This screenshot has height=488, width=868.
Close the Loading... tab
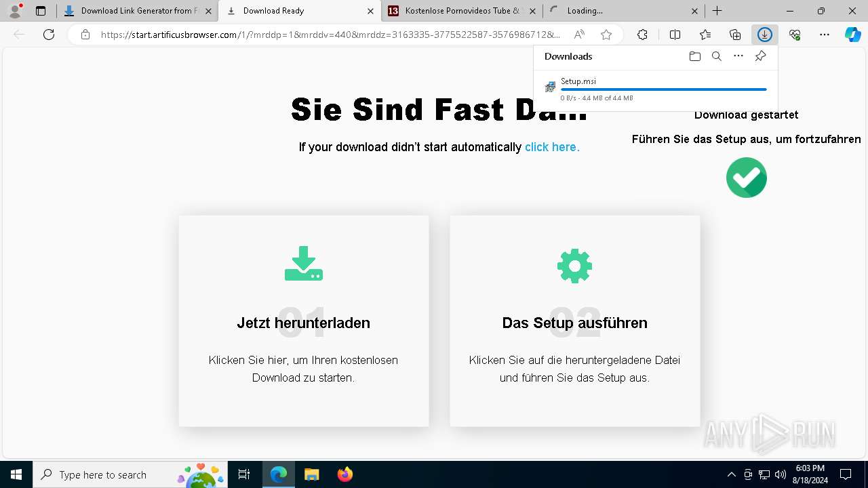pos(695,11)
